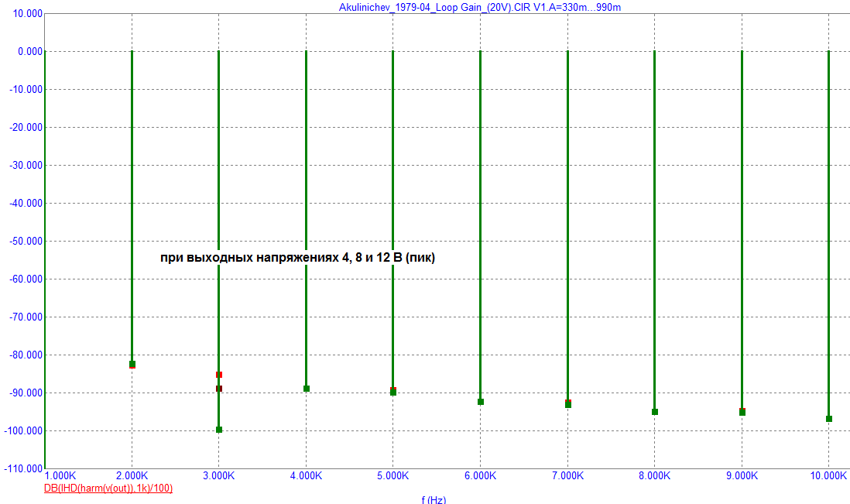Click the -30.000 y-axis label

pos(26,166)
